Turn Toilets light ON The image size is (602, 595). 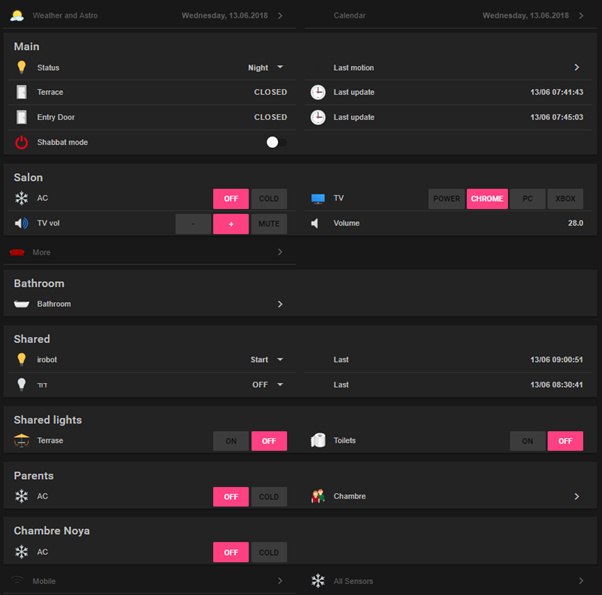click(528, 441)
